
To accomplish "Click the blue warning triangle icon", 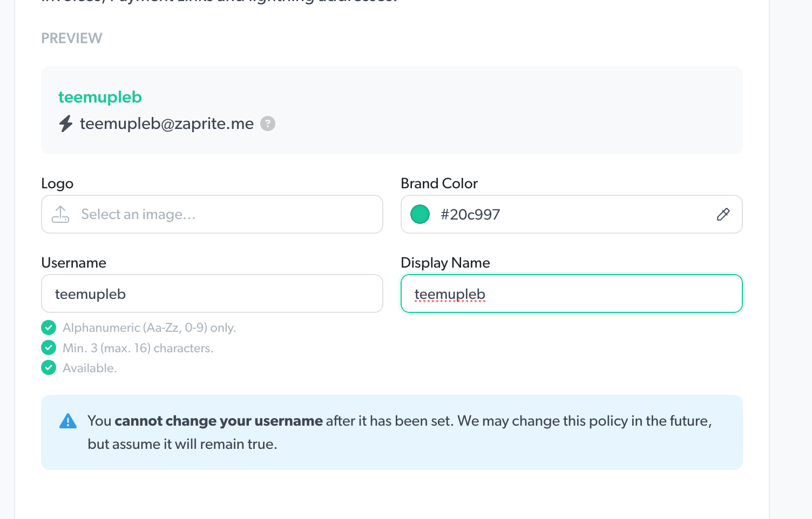I will pyautogui.click(x=68, y=421).
